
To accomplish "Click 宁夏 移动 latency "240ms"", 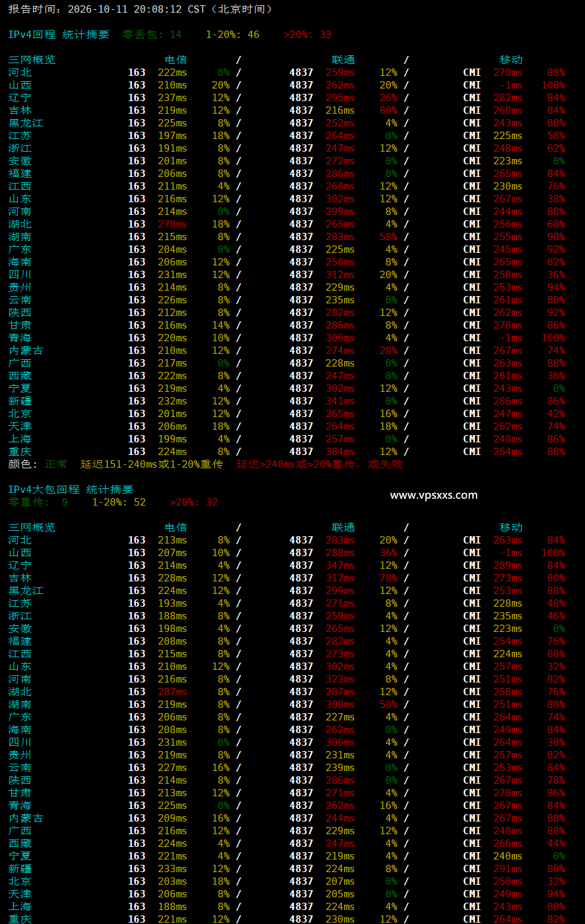I will pyautogui.click(x=508, y=856).
